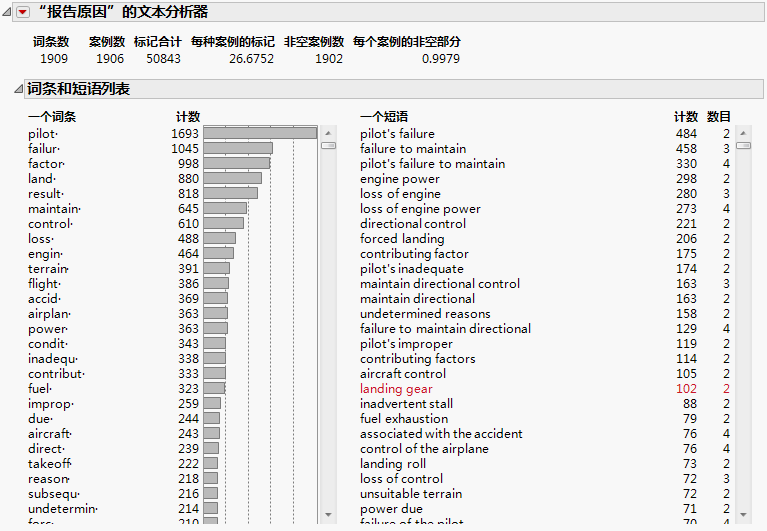767x531 pixels.
Task: Select the phrase 'pilot's failure'
Action: coord(397,134)
